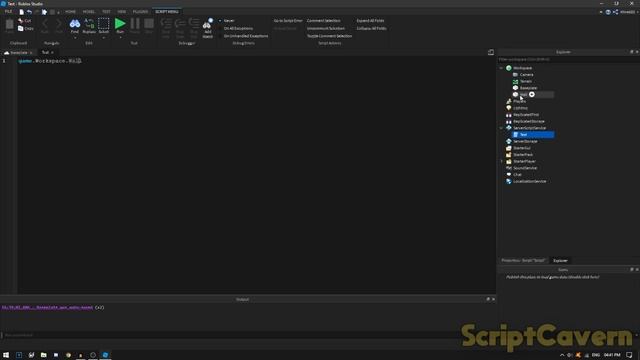This screenshot has width=640, height=360.
Task: Click the Copy button
Action: [x=25, y=29]
